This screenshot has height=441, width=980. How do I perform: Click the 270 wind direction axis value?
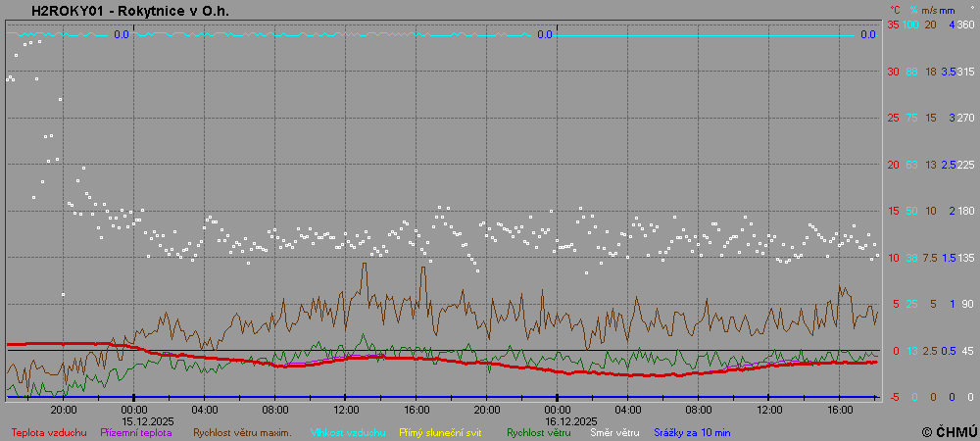click(x=965, y=118)
